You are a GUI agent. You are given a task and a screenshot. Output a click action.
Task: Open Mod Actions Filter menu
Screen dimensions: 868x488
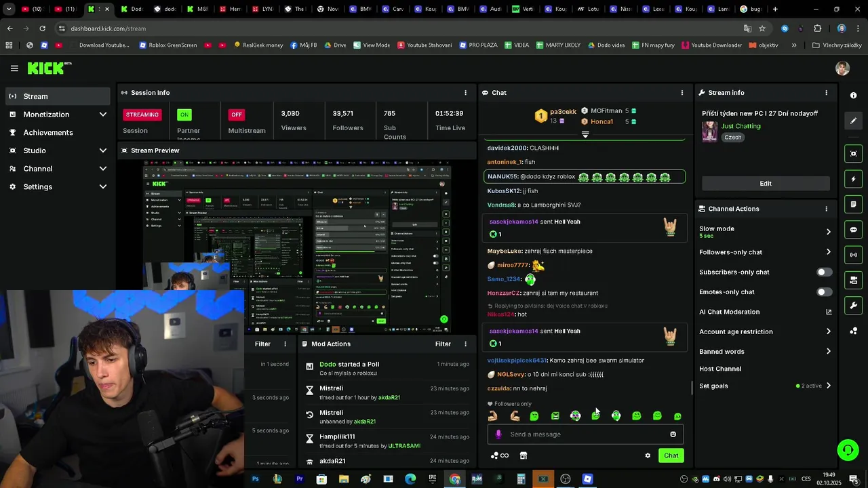[x=443, y=344]
